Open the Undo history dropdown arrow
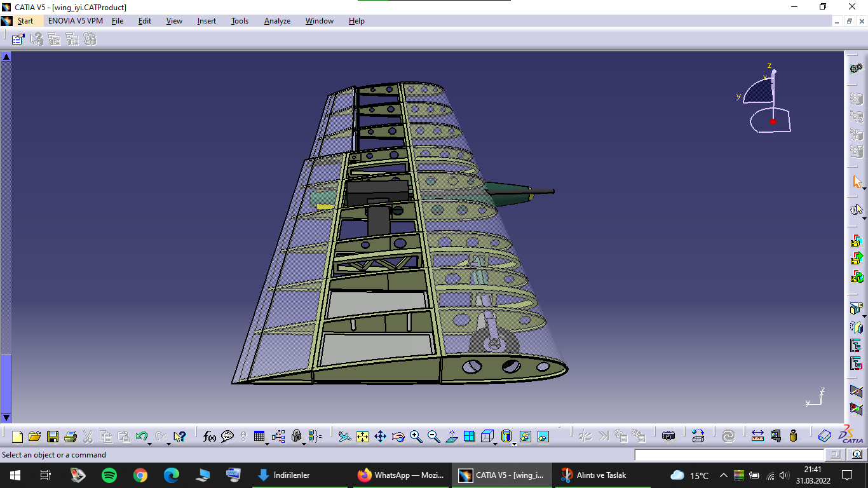 pos(149,444)
